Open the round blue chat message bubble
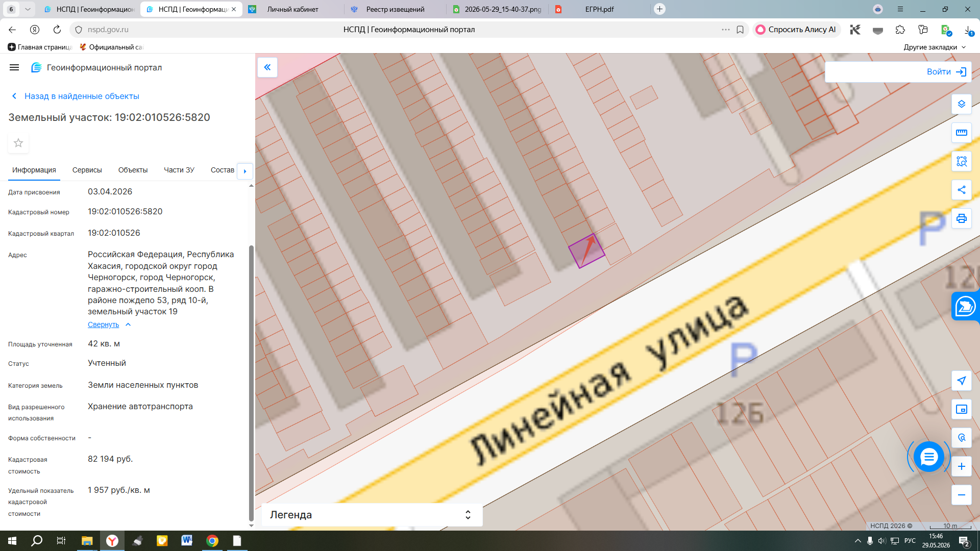Image resolution: width=980 pixels, height=551 pixels. tap(929, 457)
